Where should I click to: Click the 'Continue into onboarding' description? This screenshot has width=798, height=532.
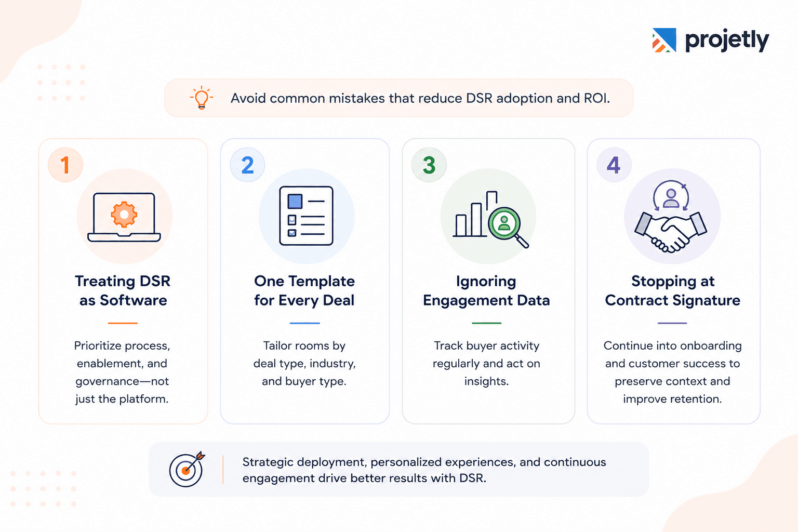coord(673,372)
